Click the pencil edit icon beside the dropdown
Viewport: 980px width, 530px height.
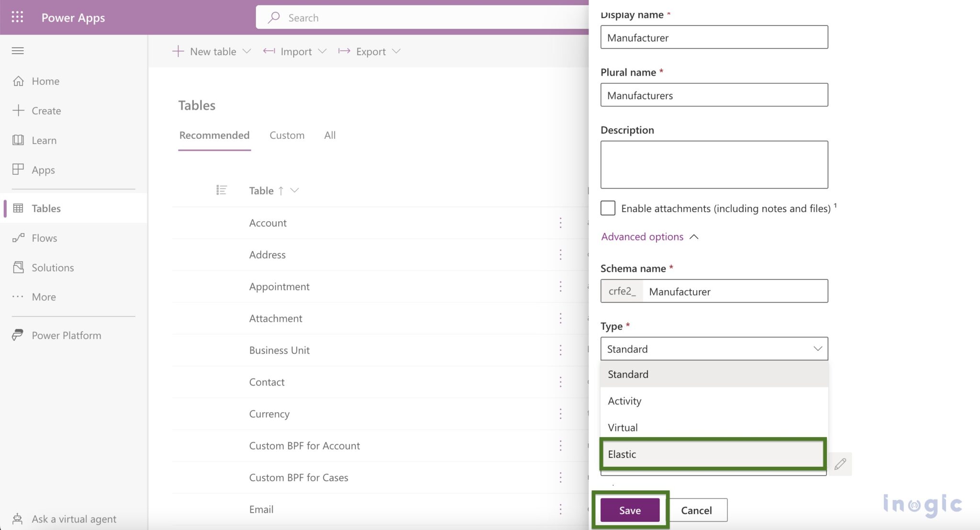tap(841, 463)
